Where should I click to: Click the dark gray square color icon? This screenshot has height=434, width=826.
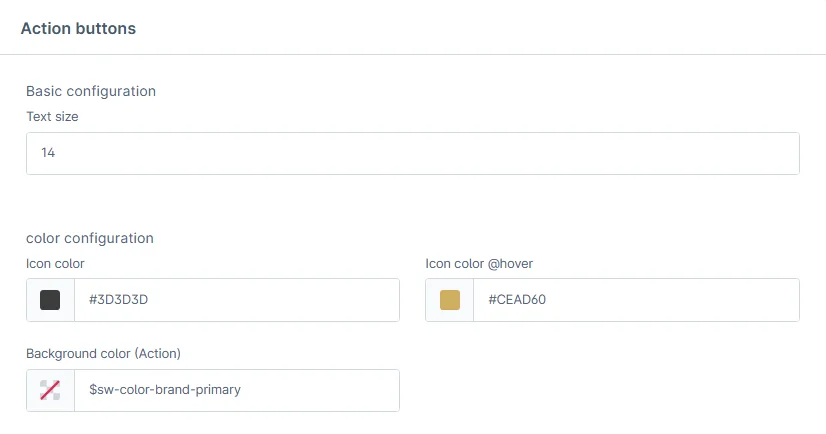click(x=50, y=300)
